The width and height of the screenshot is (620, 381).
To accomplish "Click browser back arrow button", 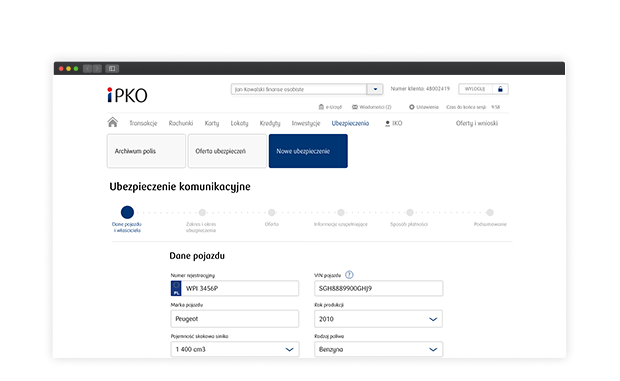I will coord(87,69).
